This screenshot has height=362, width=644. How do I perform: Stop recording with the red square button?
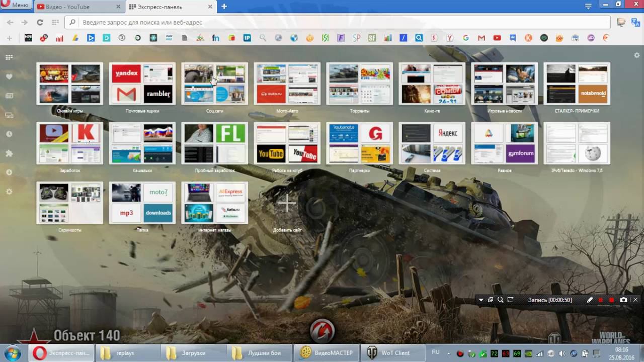pyautogui.click(x=612, y=300)
